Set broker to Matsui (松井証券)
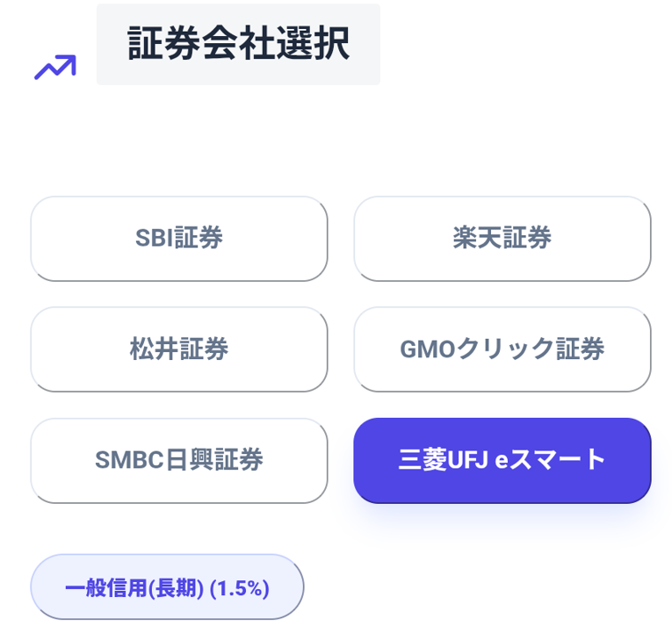The width and height of the screenshot is (672, 640). 179,349
